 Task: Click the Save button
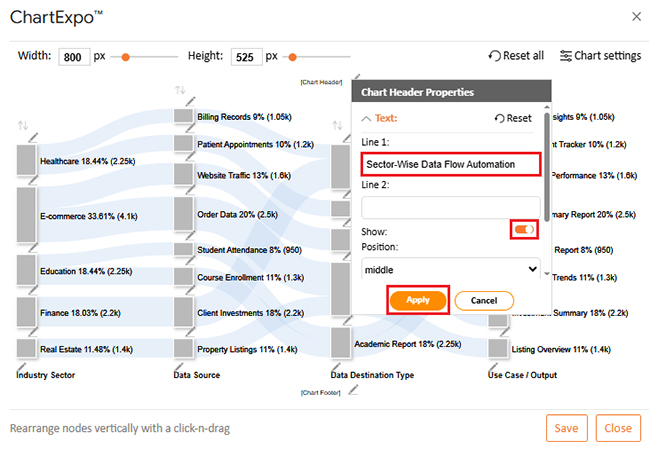[566, 428]
